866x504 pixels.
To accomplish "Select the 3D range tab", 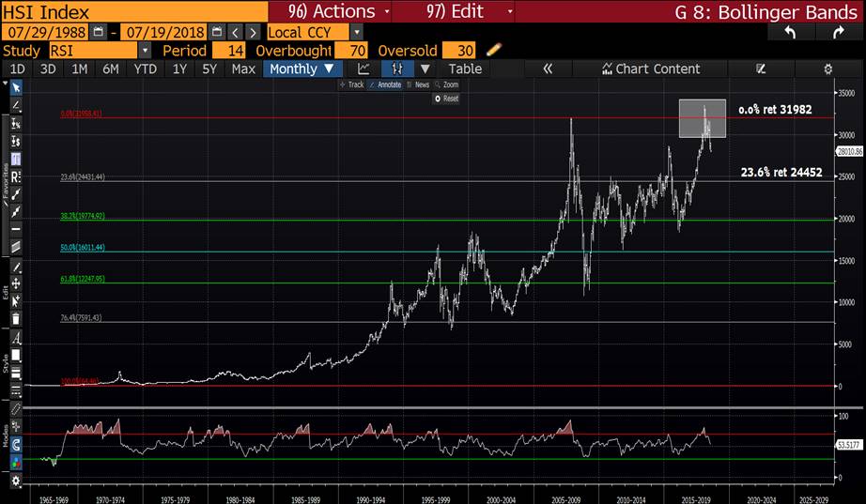I will [48, 69].
